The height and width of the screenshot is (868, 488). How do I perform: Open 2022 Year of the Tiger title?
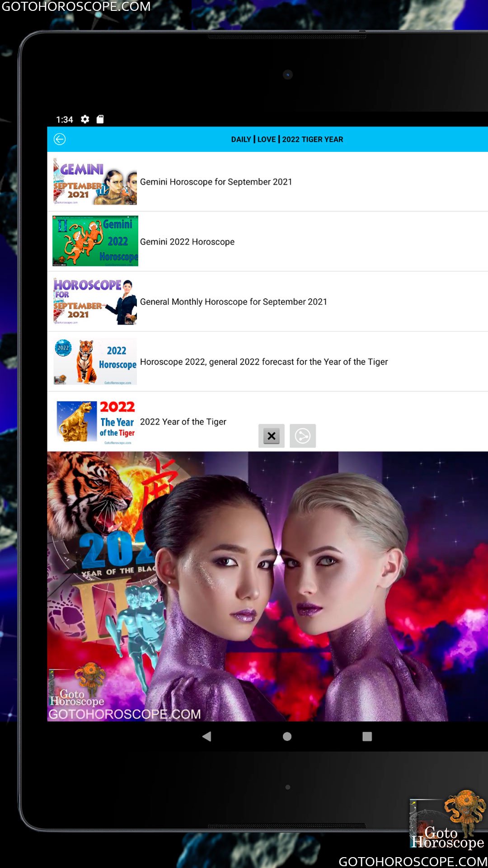(183, 422)
